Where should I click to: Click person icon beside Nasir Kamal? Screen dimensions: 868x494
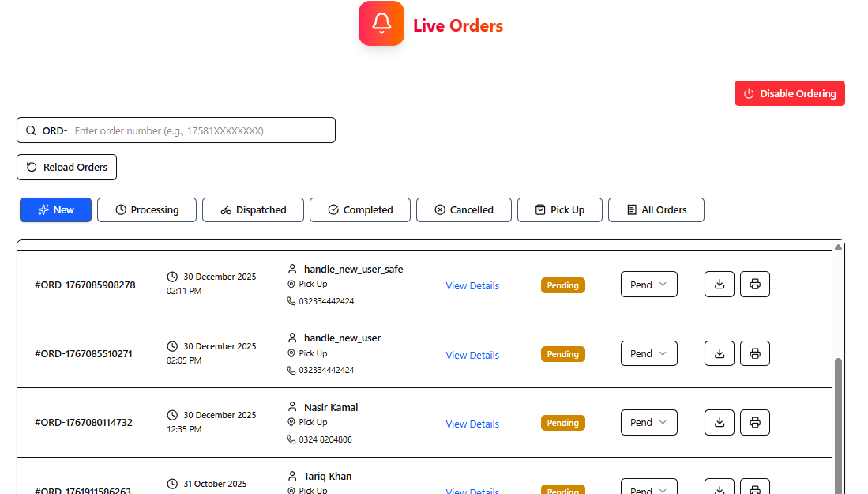click(292, 407)
